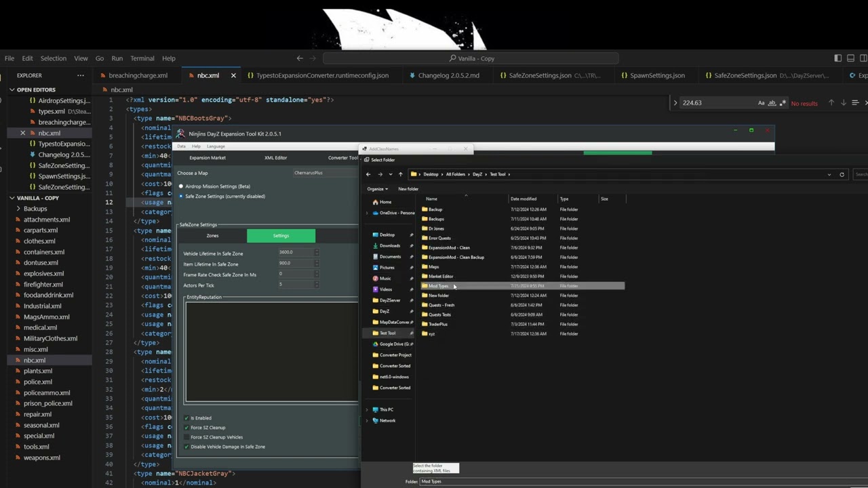Click the VS Code navigate forward arrow

(314, 58)
